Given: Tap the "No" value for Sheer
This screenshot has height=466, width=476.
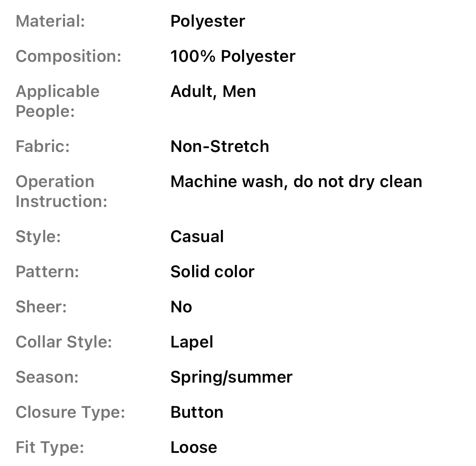Looking at the screenshot, I should click(181, 307).
